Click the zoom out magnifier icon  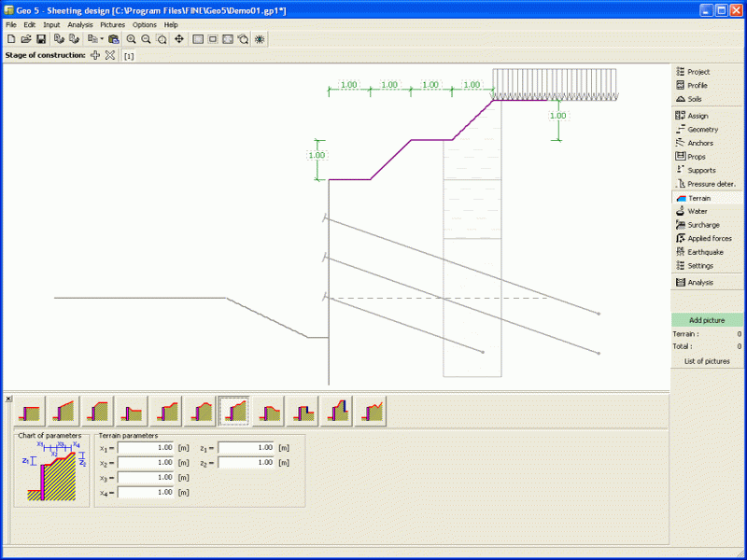146,39
